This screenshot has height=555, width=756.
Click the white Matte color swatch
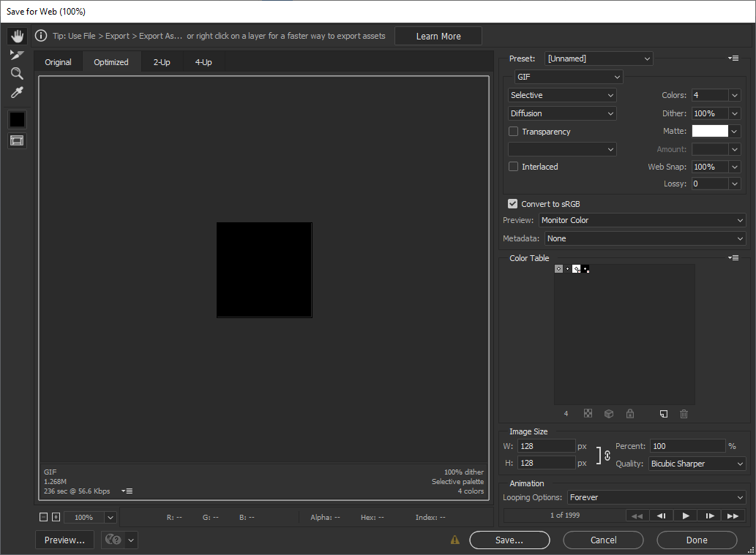pos(710,131)
